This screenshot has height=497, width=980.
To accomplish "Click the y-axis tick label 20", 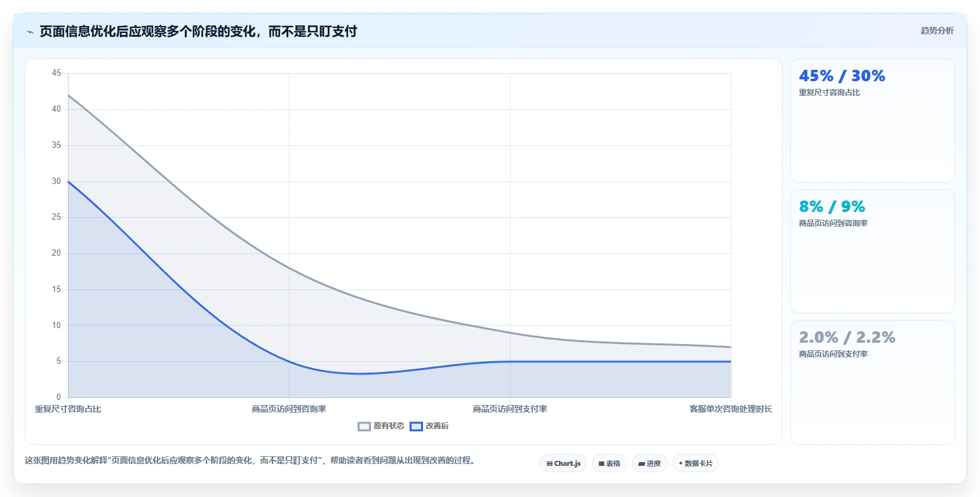I will pos(57,253).
